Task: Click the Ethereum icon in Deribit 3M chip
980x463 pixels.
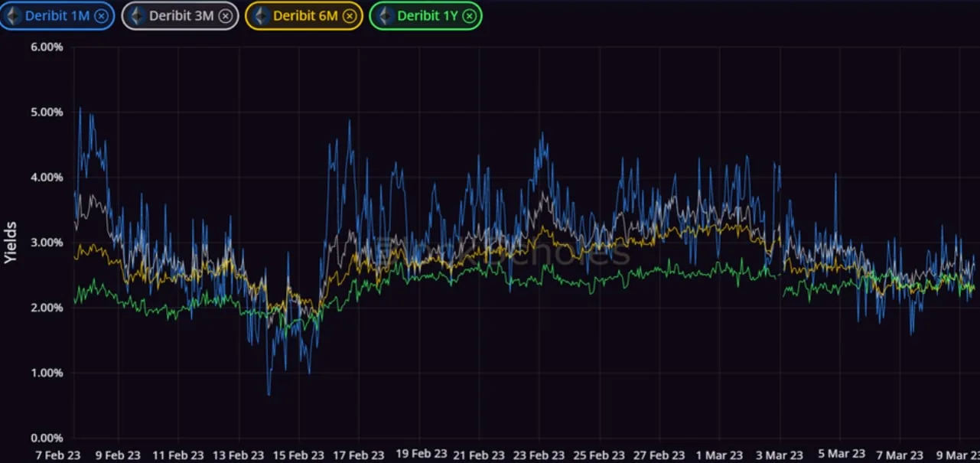Action: tap(137, 15)
